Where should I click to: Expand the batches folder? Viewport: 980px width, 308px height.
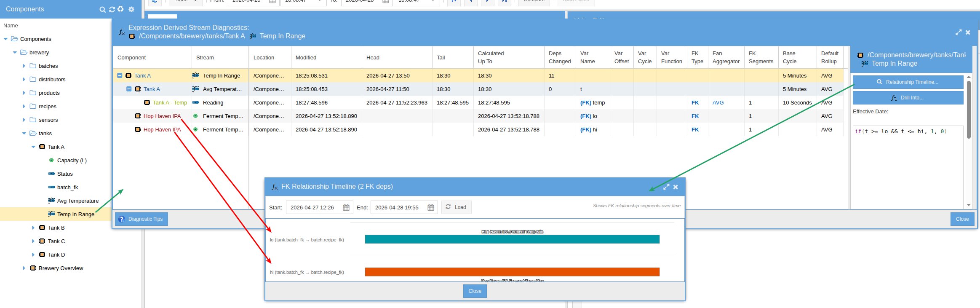click(24, 66)
